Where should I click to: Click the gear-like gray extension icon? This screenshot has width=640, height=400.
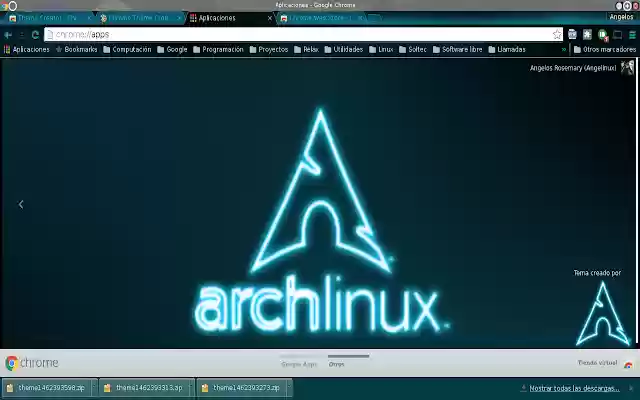click(x=587, y=35)
